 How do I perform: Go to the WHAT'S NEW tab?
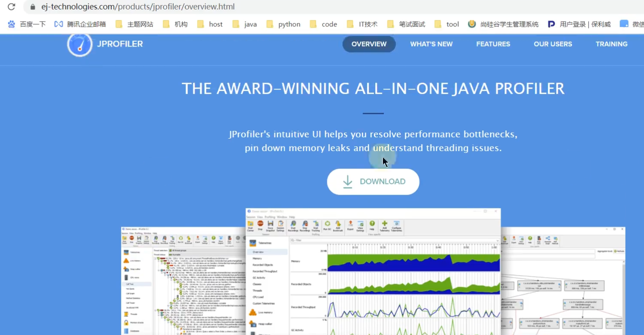coord(431,44)
